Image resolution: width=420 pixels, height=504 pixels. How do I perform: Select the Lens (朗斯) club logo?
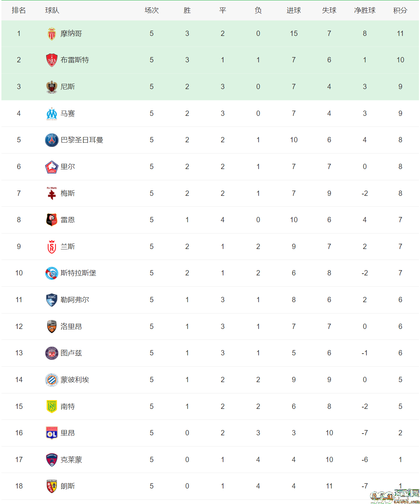[52, 486]
